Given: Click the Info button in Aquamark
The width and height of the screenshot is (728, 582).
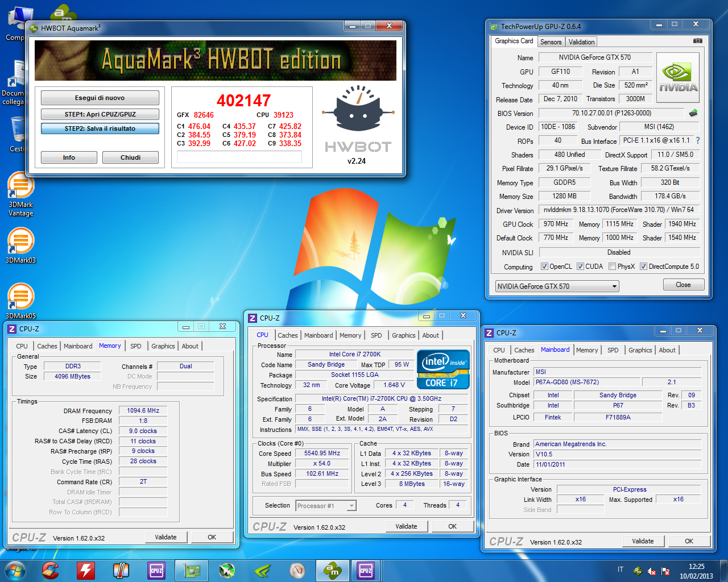Looking at the screenshot, I should point(69,157).
